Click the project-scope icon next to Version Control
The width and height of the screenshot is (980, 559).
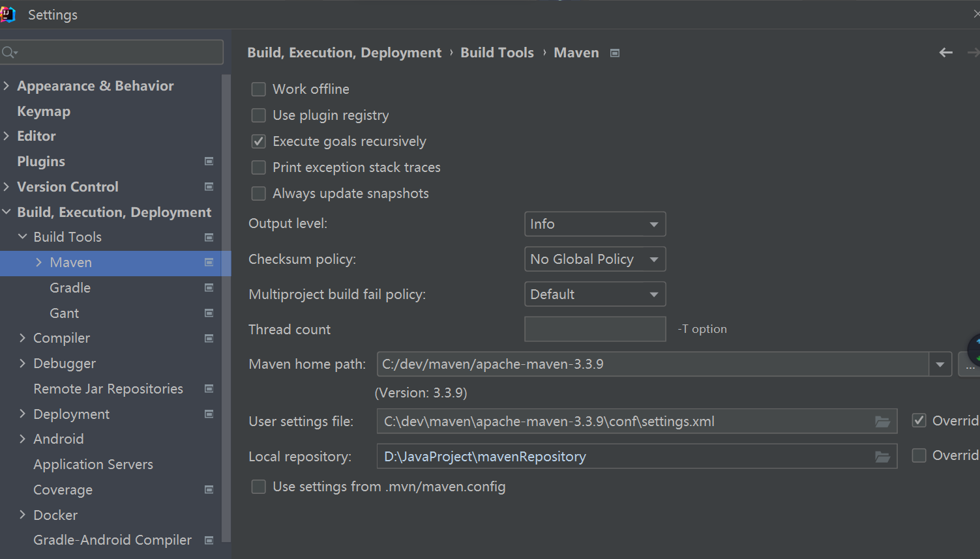point(209,186)
